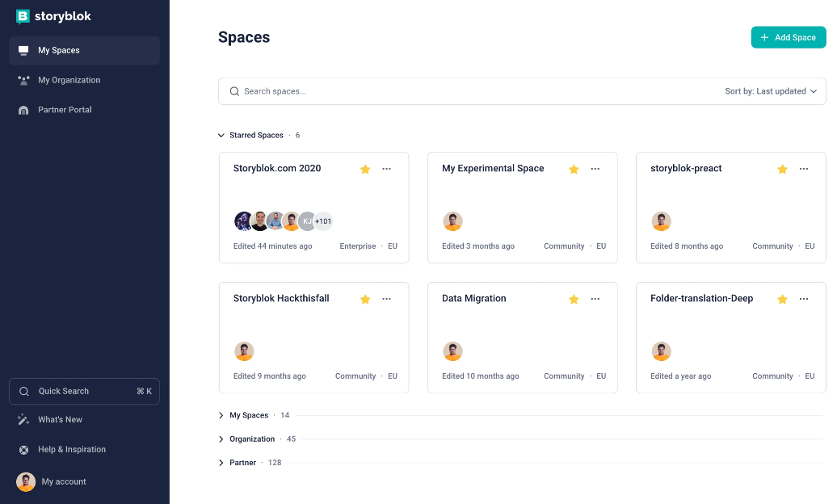Click the Partner Portal icon in sidebar

pyautogui.click(x=23, y=110)
